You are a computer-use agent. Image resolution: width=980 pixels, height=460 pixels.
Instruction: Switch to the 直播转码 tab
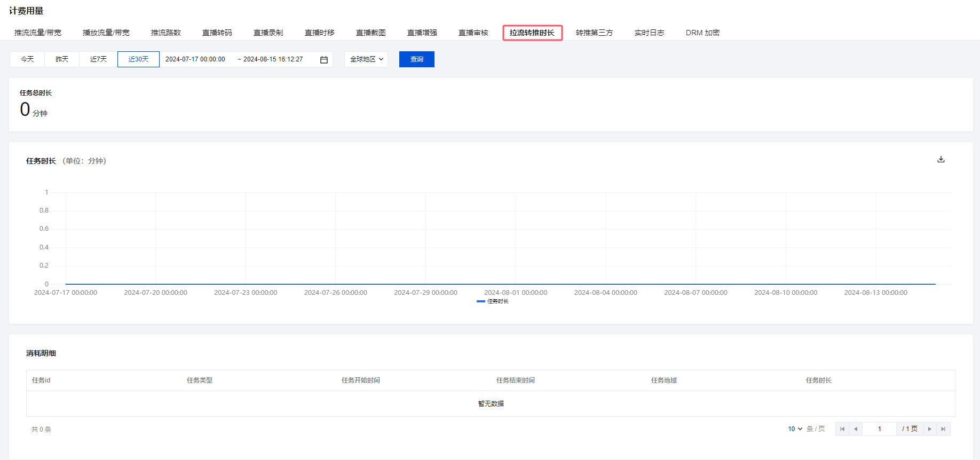217,33
